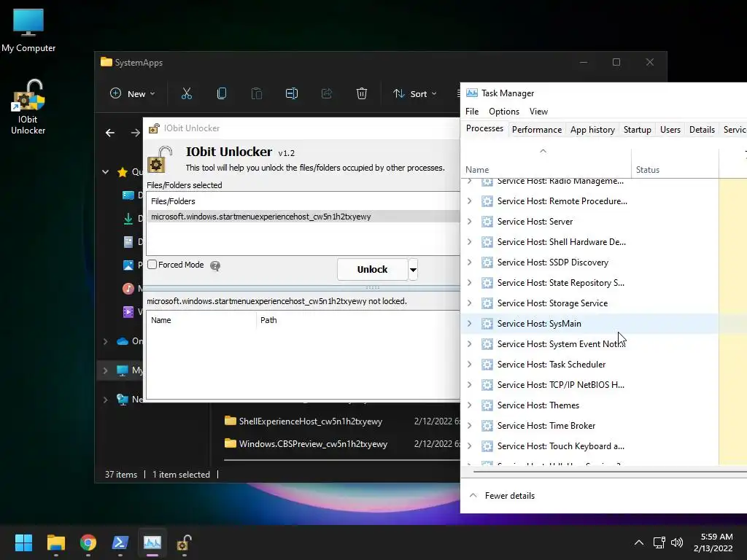Viewport: 747px width, 560px height.
Task: Click the Cut scissors icon in SystemApps toolbar
Action: coord(186,93)
